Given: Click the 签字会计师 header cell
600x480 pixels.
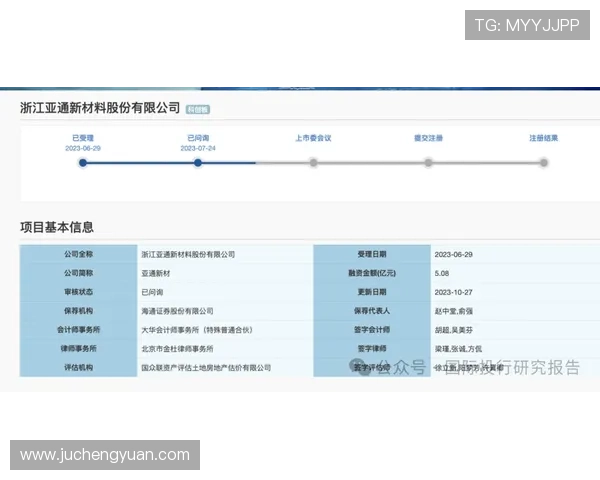Looking at the screenshot, I should pyautogui.click(x=372, y=330).
